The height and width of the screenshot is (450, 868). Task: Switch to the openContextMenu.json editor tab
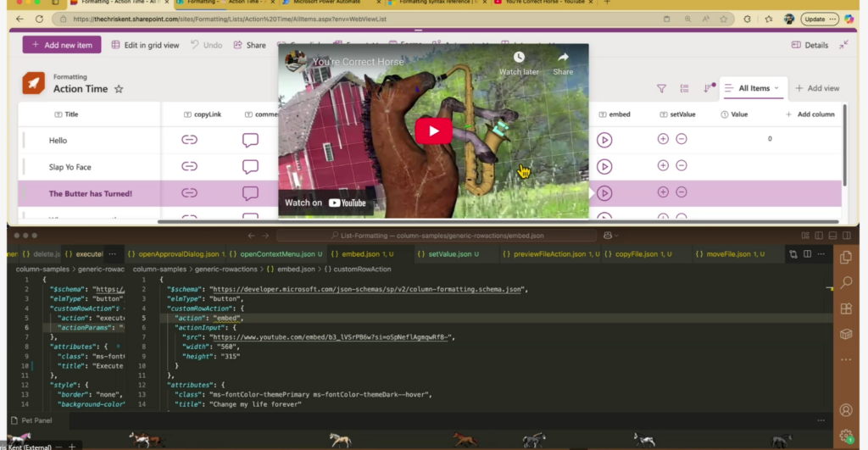[x=275, y=254]
